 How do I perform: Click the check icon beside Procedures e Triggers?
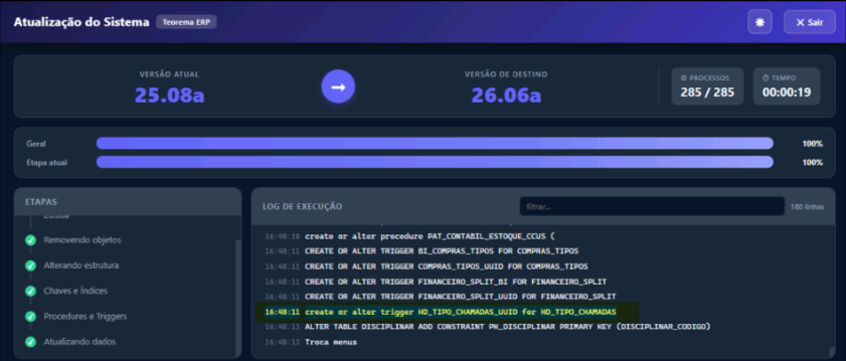30,316
